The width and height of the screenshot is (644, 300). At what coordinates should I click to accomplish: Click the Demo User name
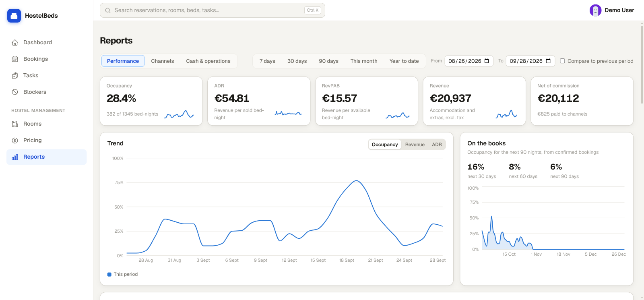(619, 10)
